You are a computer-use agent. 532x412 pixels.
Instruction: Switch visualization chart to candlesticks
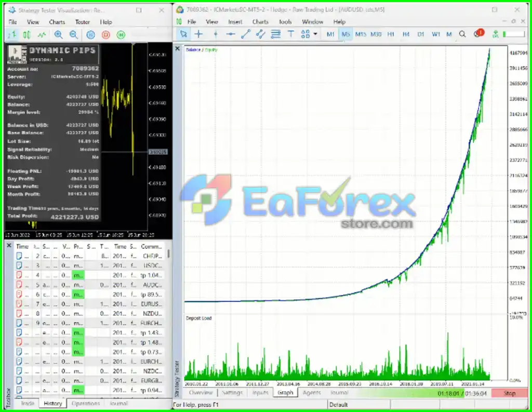point(26,35)
